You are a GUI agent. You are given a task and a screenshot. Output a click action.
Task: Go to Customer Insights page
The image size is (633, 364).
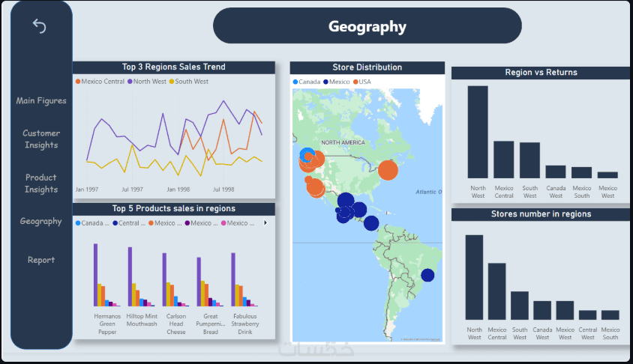point(41,139)
